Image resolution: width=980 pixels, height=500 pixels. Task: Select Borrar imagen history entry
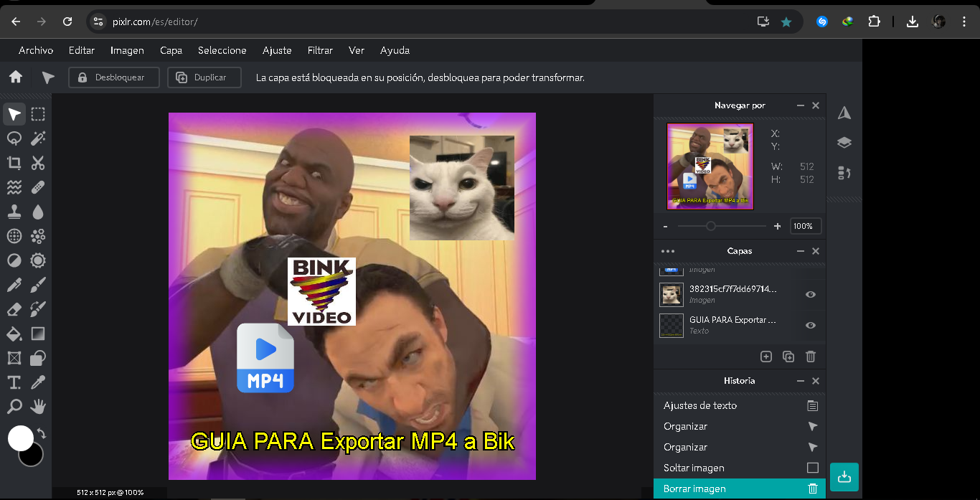tap(740, 489)
